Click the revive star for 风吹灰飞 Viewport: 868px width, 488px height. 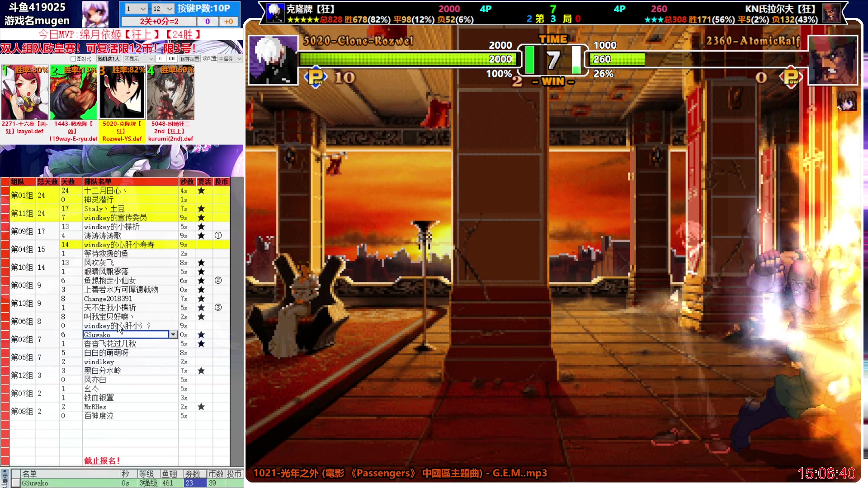tap(201, 263)
